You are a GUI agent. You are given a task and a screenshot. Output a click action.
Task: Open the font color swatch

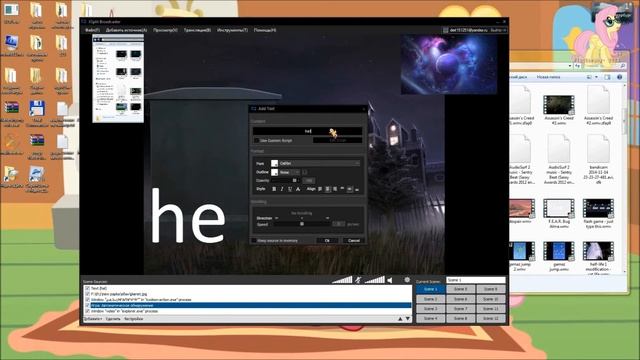coord(274,163)
